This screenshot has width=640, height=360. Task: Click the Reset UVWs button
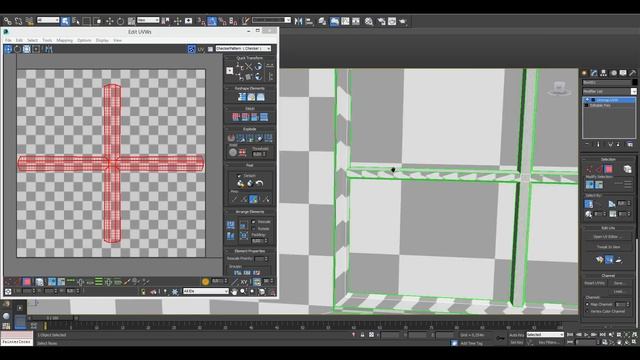pos(595,283)
